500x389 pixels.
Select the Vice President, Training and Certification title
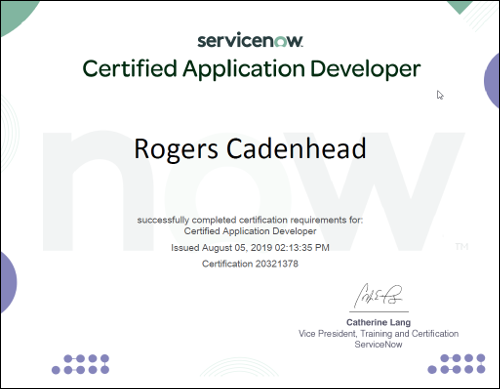click(378, 334)
